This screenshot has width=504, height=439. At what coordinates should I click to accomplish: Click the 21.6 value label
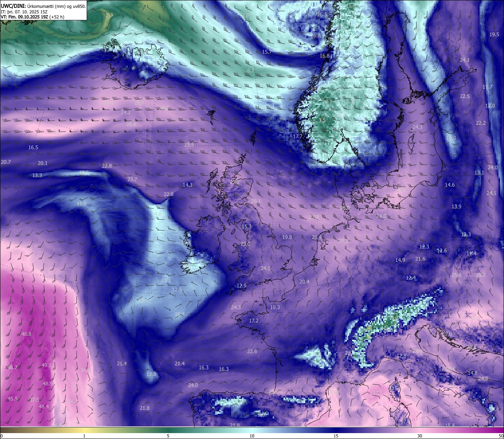coord(420,259)
